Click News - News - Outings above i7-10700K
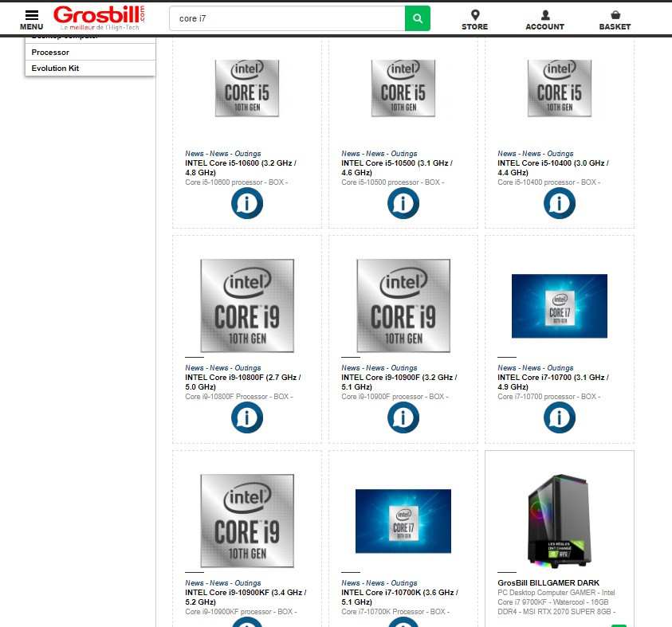 tap(379, 583)
